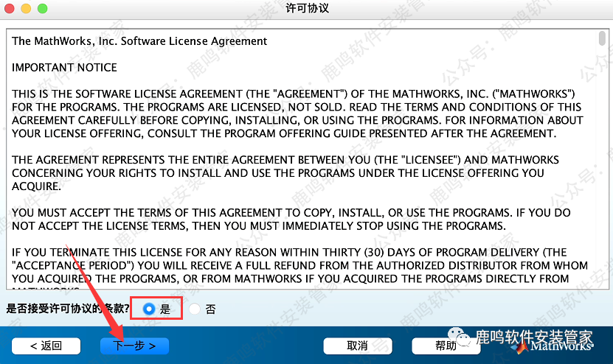613x364 pixels.
Task: Select the 否 radio button to decline
Action: pos(194,309)
